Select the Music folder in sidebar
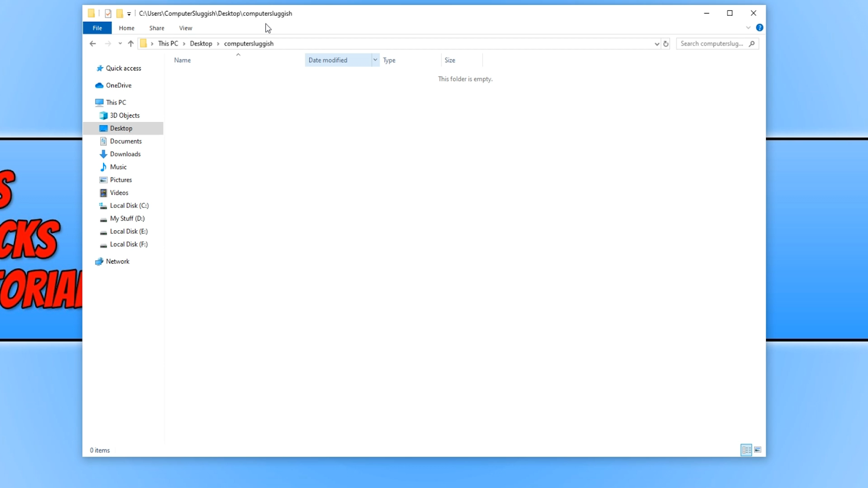The image size is (868, 488). (117, 167)
